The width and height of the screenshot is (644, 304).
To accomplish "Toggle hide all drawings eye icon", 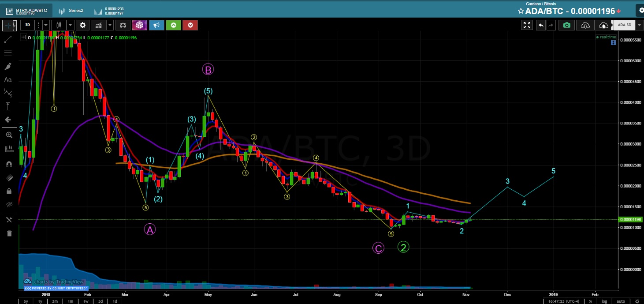I will click(8, 205).
